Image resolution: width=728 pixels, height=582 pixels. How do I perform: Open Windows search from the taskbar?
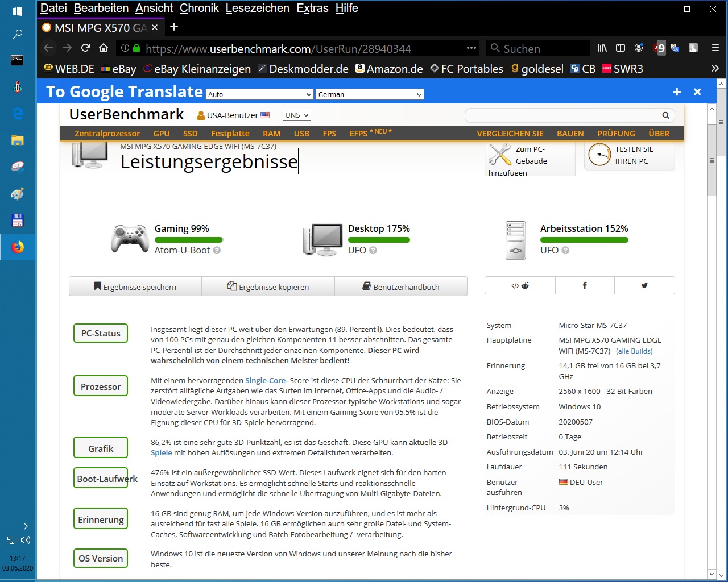18,35
